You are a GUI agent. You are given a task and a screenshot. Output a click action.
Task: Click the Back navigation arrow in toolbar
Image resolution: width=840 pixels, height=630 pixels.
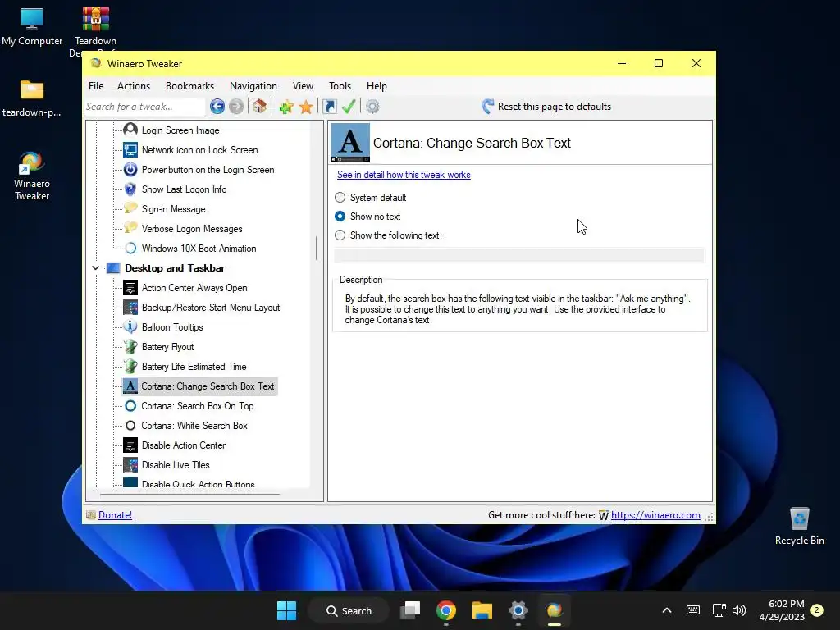(217, 107)
